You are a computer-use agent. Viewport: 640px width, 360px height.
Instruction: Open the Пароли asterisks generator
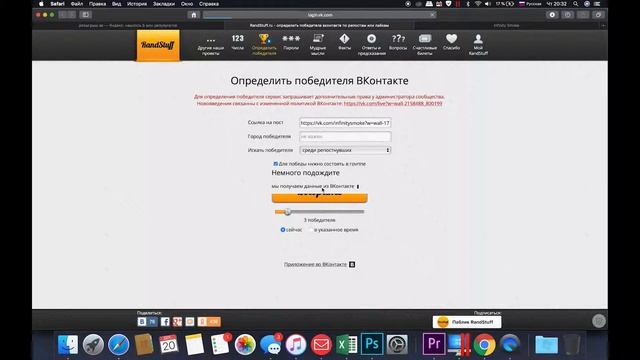[x=291, y=42]
